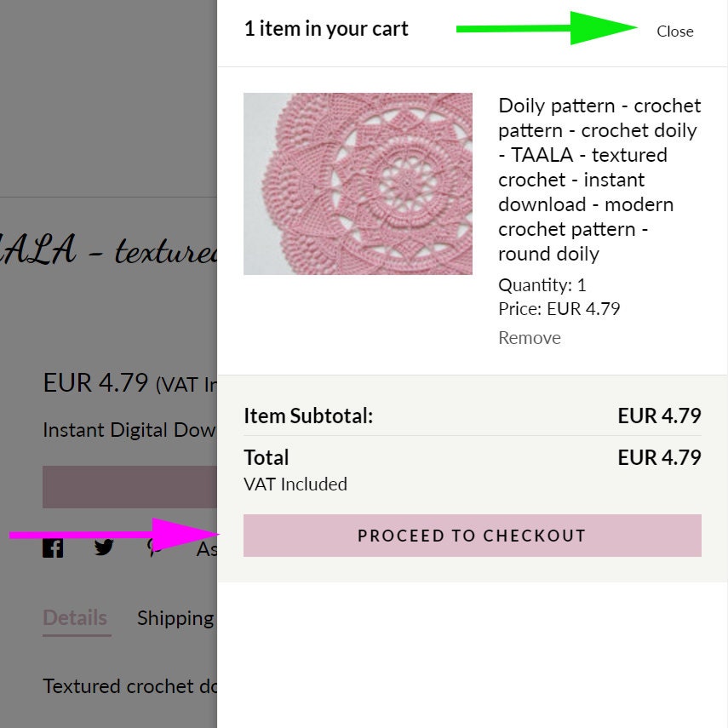Click the VAT Included note under Total
The image size is (728, 728).
pos(295,484)
